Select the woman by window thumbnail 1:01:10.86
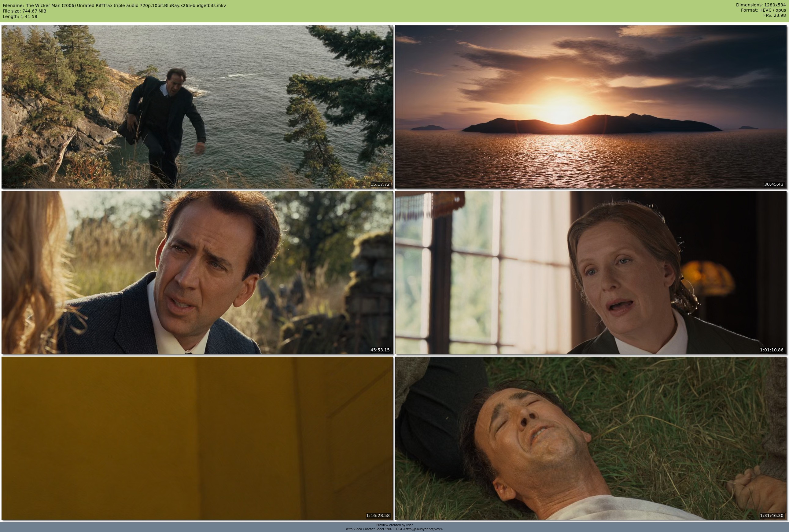789x532 pixels. [591, 273]
